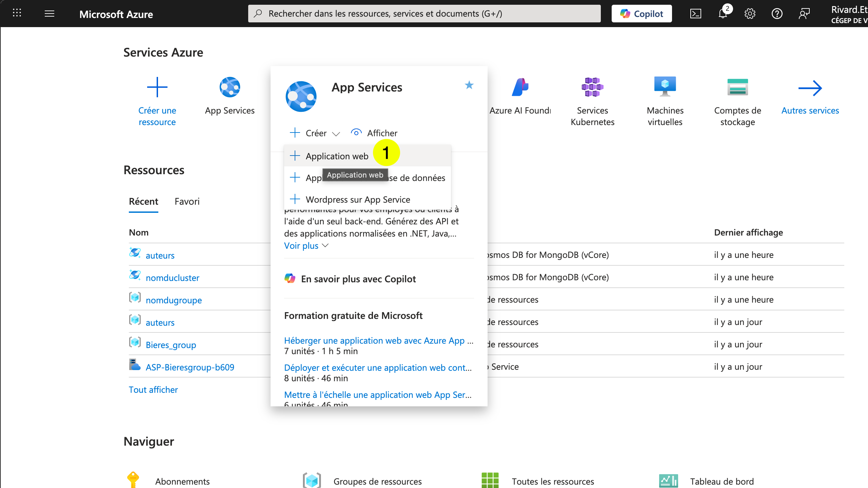Open the help menu
The width and height of the screenshot is (868, 488).
coord(777,14)
